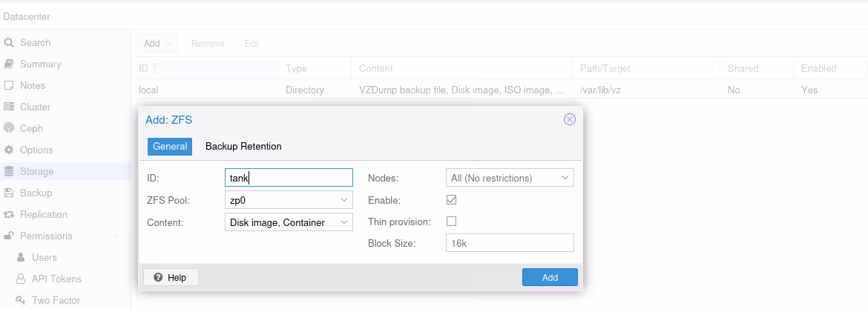Open Summary via its book icon
Viewport: 868px width, 309px height.
(x=9, y=64)
